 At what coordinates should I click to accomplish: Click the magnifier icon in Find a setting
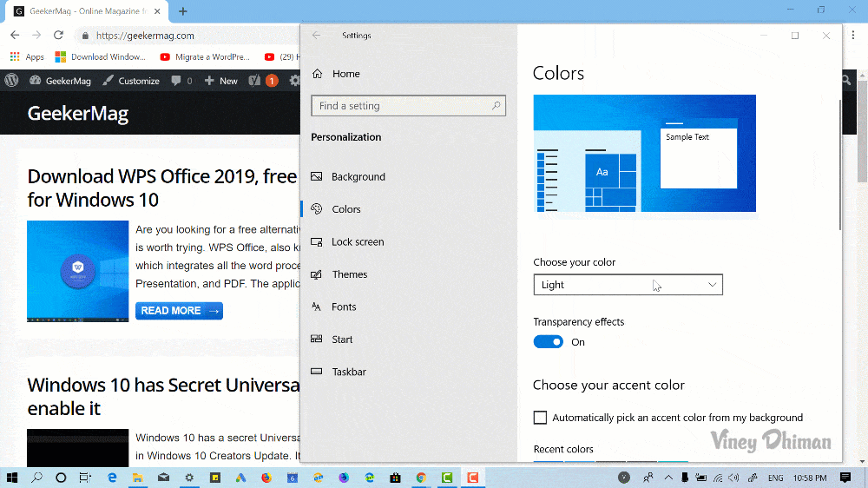pos(496,105)
